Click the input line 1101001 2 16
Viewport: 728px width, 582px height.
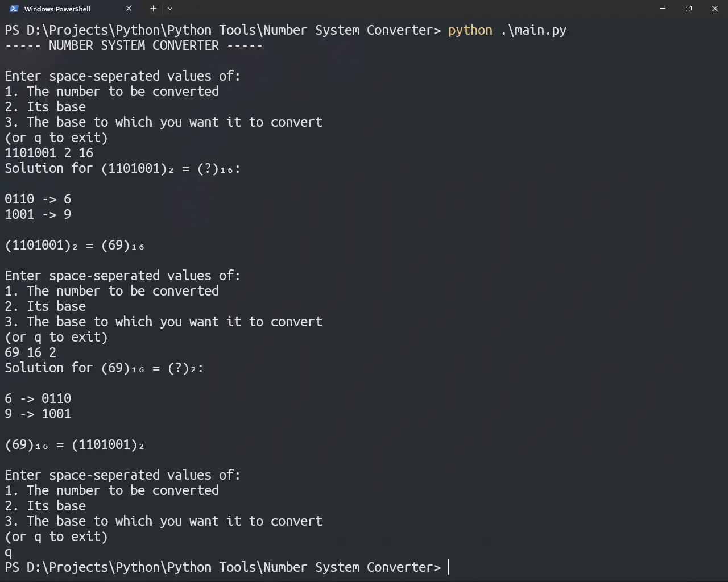coord(49,153)
